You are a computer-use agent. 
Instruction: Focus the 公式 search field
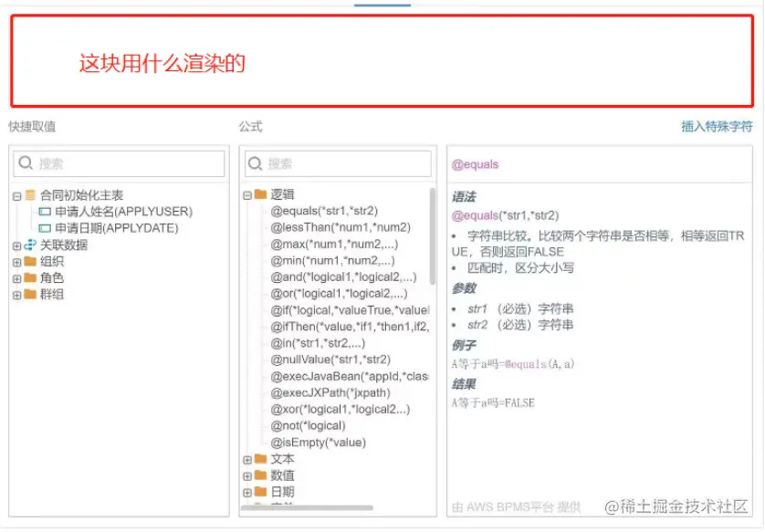click(338, 163)
